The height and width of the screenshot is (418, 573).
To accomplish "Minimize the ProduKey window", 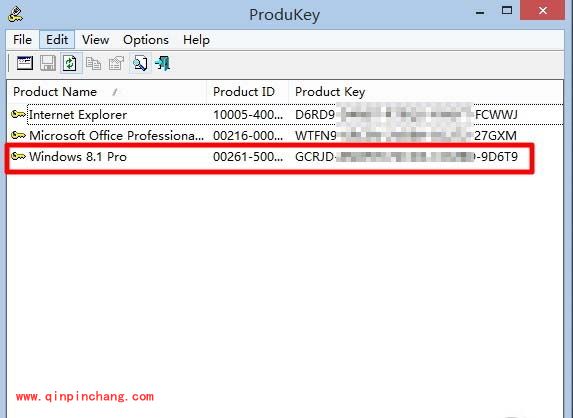I will point(480,12).
